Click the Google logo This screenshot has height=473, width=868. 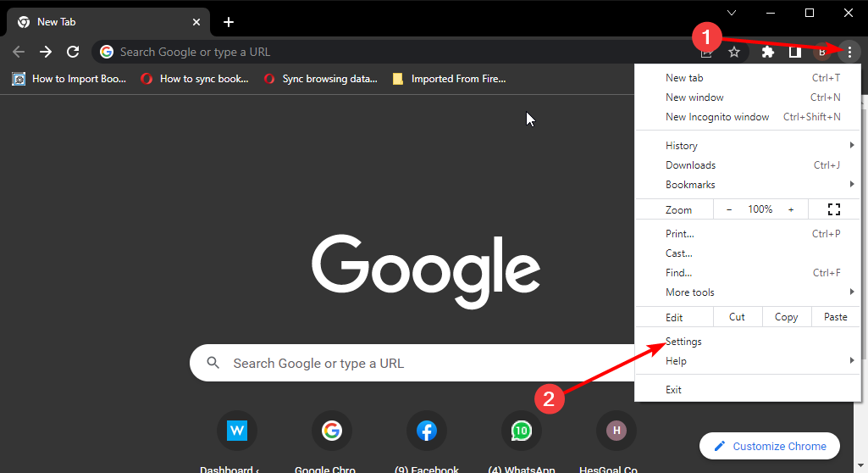(425, 271)
